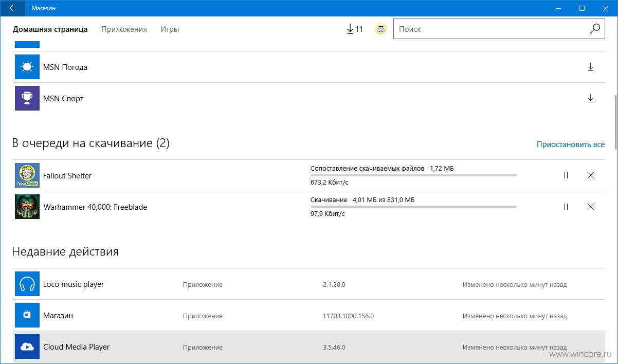Open the downloads indicator showing 11

tap(355, 29)
